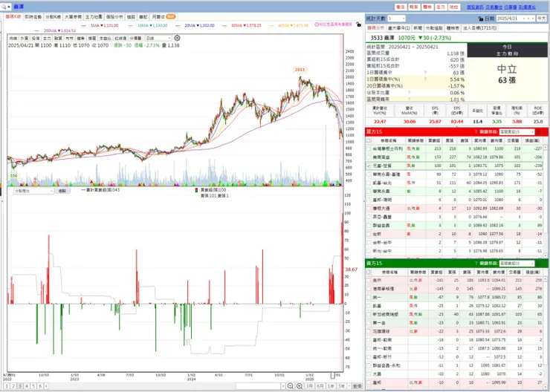Click the red 哈啦 button at top
Viewport: 550px width, 392px height.
453,7
